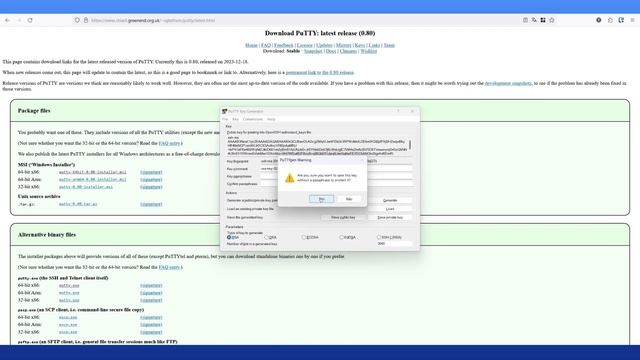This screenshot has width=640, height=360.
Task: Download putty-64bit-0.80-installer.msi
Action: pyautogui.click(x=93, y=172)
